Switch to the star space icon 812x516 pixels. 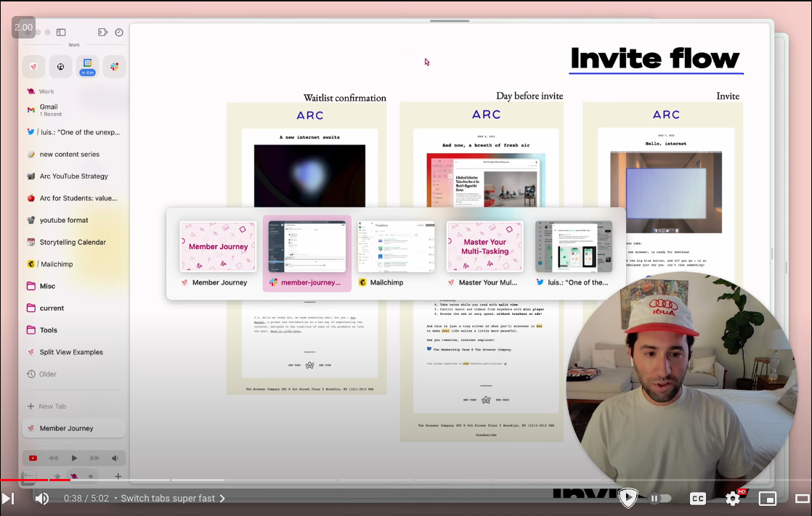tap(57, 476)
